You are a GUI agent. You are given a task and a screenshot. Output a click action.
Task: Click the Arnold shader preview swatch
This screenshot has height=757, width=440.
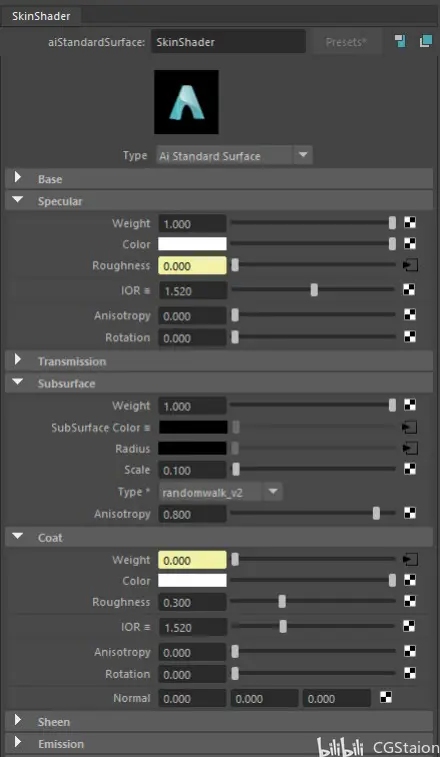point(186,102)
